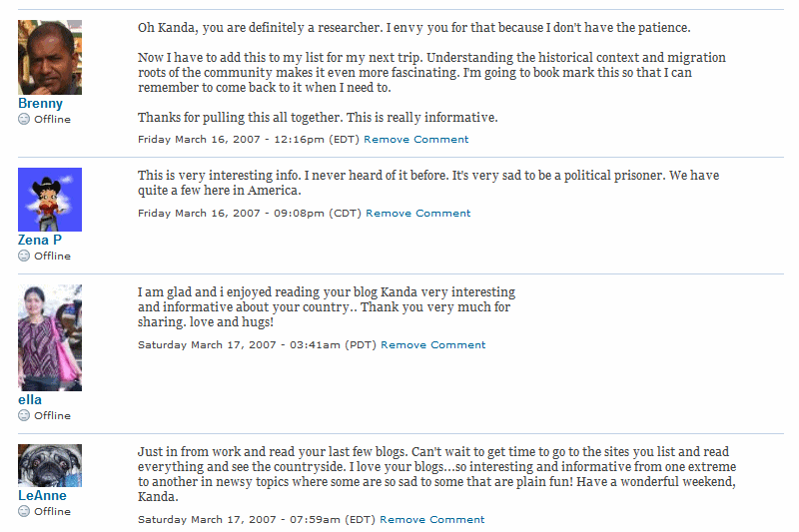Click the offline status icon under LeAnne
799x532 pixels.
(24, 511)
